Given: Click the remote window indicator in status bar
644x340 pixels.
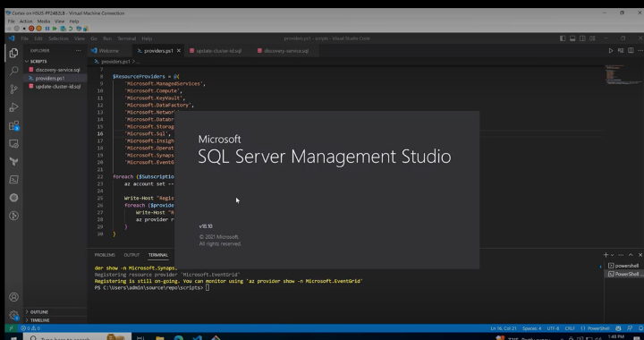Looking at the screenshot, I should (11, 328).
